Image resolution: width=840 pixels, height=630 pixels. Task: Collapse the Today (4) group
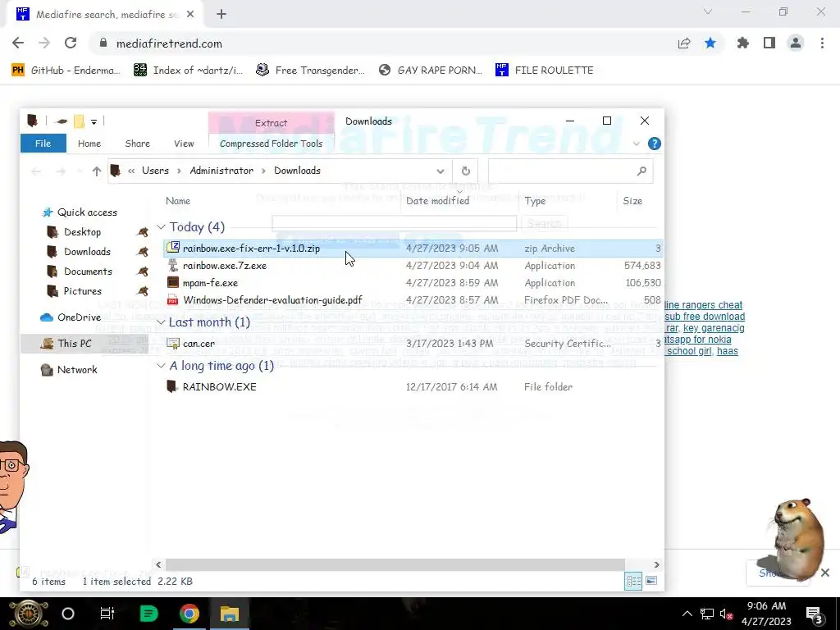pos(161,227)
